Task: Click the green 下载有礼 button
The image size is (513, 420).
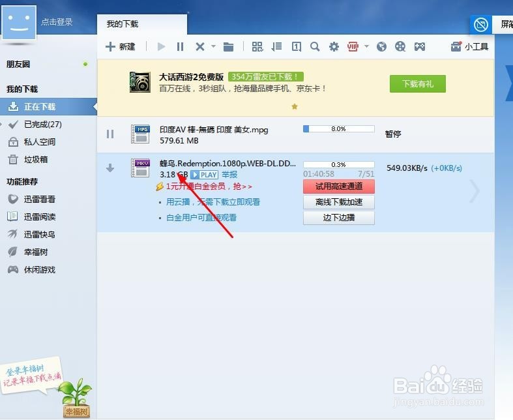Action: click(417, 83)
